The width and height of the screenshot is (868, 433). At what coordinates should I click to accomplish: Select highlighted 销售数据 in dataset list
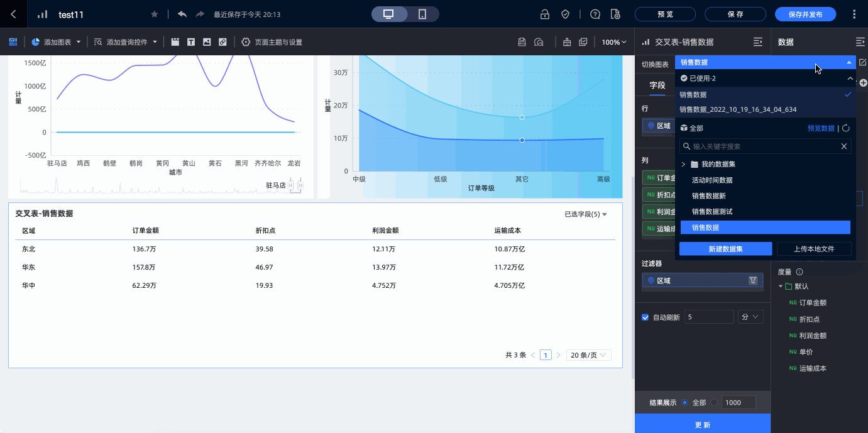click(x=766, y=227)
